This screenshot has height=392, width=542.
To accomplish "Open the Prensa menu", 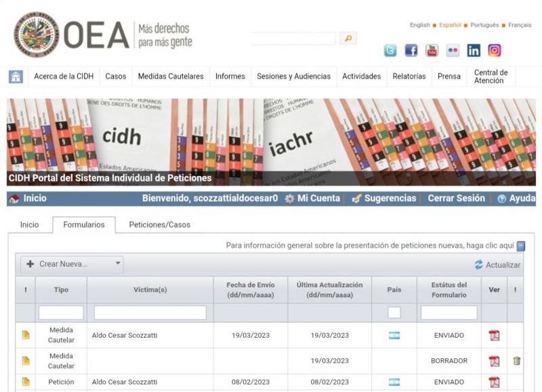I will (449, 77).
